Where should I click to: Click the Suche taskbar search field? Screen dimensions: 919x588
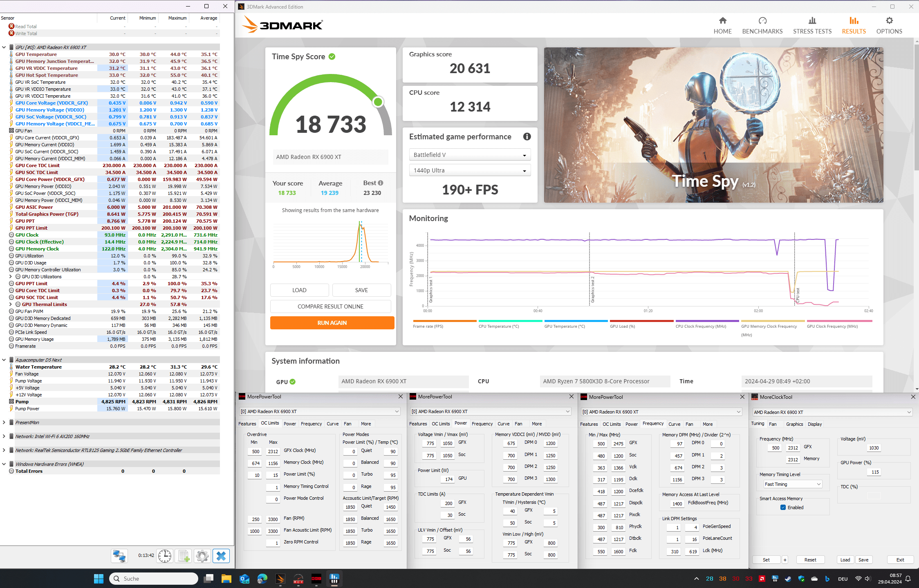[x=153, y=579]
